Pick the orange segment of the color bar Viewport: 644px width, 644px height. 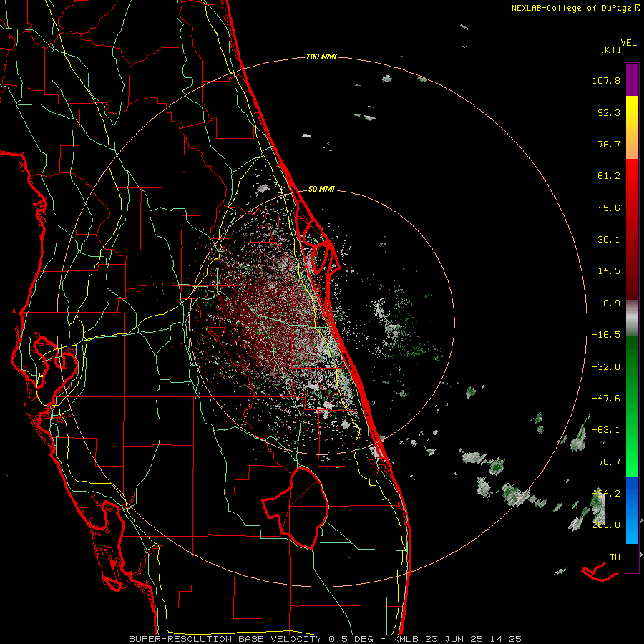coord(632,146)
